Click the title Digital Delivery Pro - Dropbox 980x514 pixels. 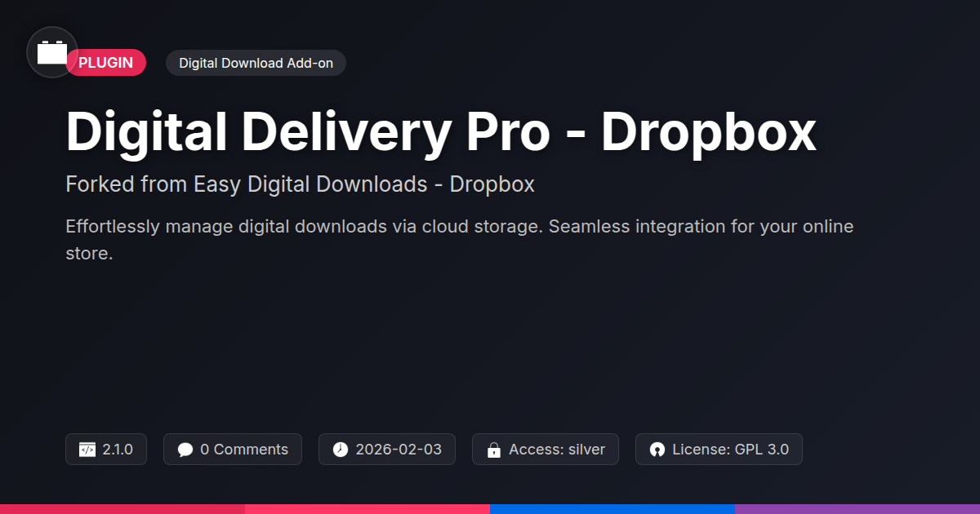[x=441, y=131]
